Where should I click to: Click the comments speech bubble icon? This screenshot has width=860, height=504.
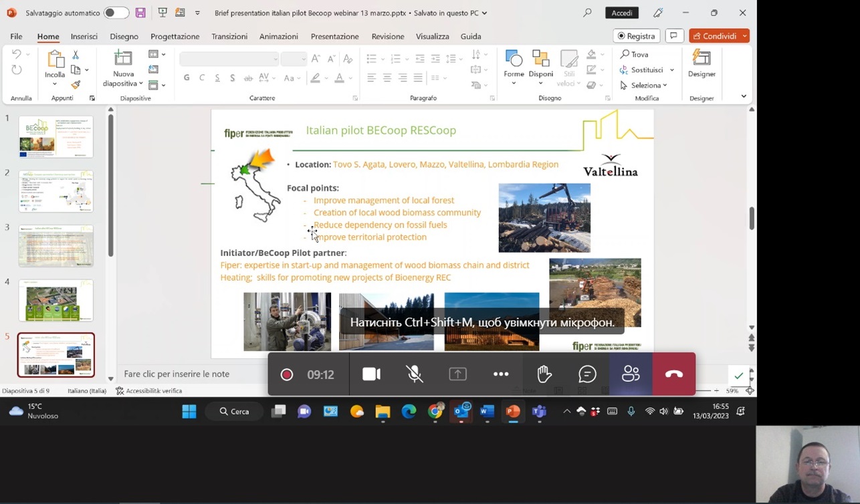coord(674,36)
